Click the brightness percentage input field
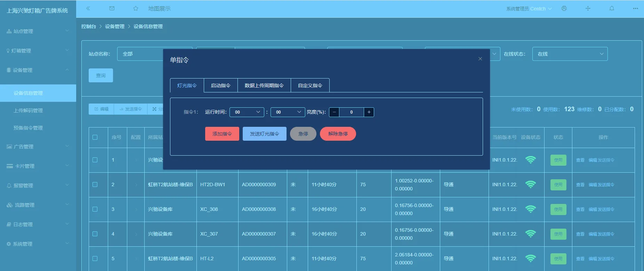644x271 pixels. click(352, 112)
